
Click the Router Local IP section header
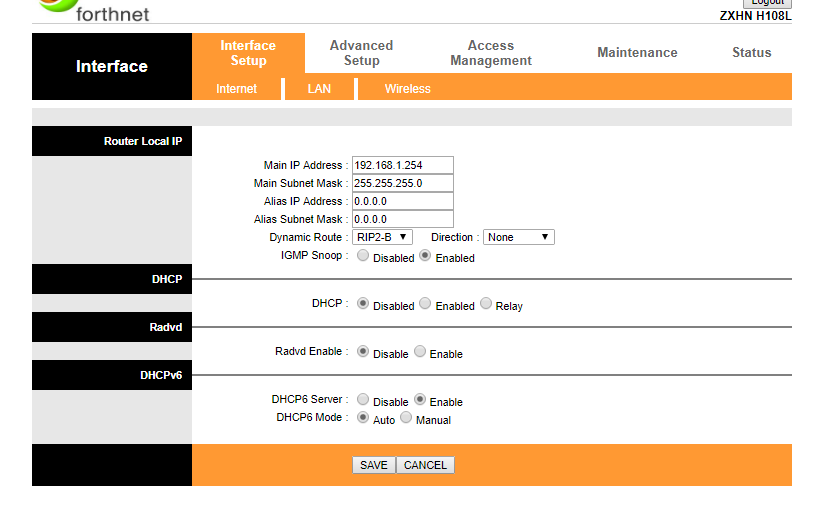click(112, 141)
